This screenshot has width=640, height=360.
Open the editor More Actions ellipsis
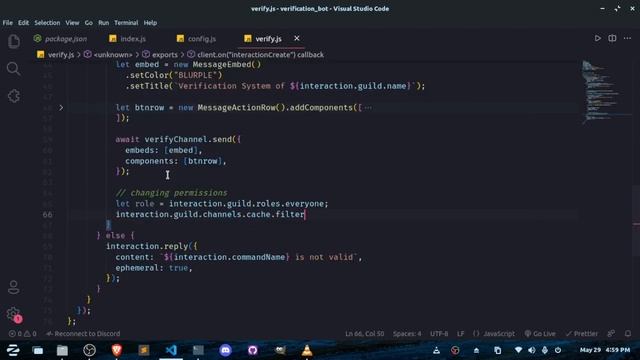627,38
